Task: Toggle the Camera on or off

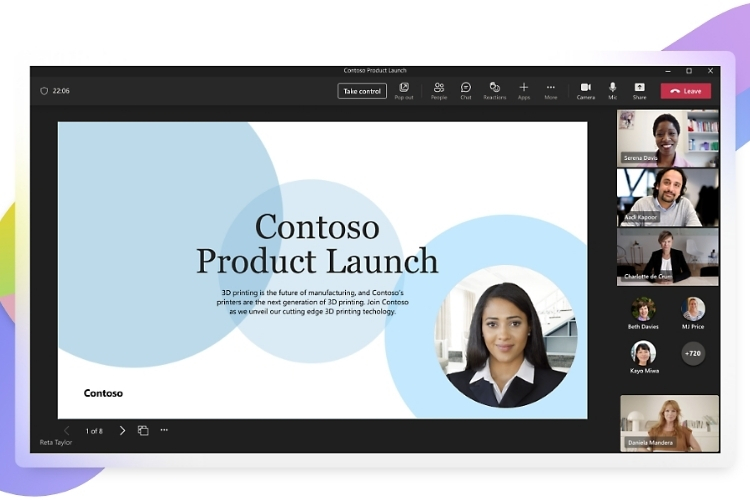Action: click(585, 90)
